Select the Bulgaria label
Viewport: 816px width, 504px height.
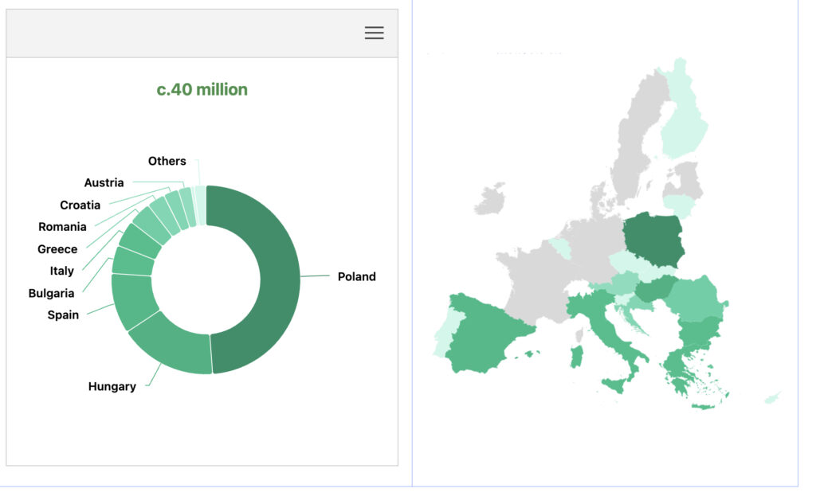click(51, 294)
